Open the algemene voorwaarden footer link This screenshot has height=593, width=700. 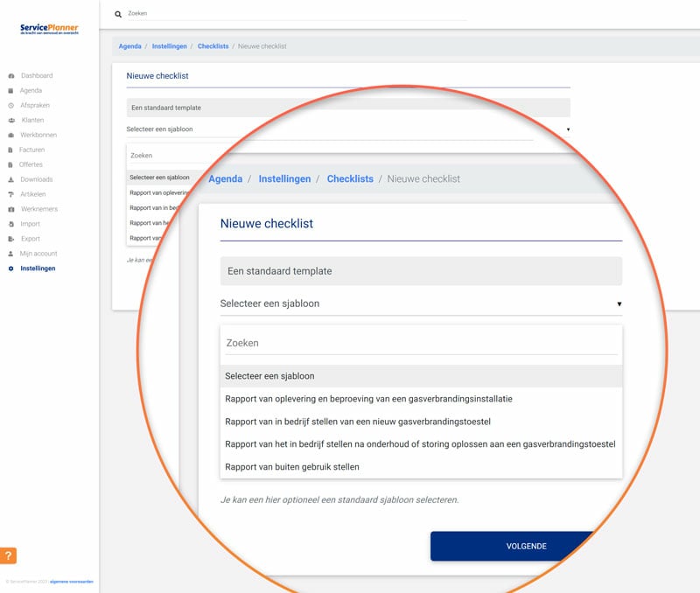tap(72, 582)
